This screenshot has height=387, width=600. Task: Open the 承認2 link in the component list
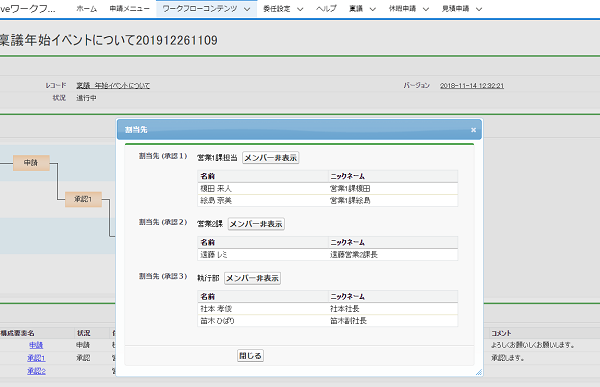(x=36, y=371)
